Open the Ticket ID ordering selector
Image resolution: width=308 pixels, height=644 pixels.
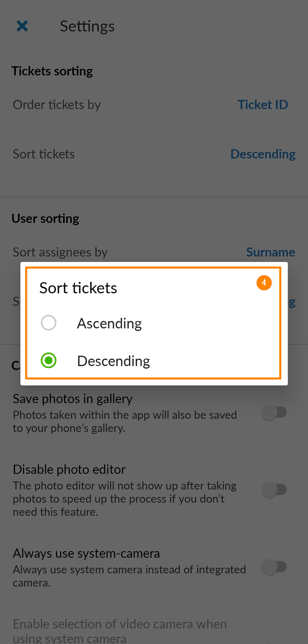coord(263,104)
